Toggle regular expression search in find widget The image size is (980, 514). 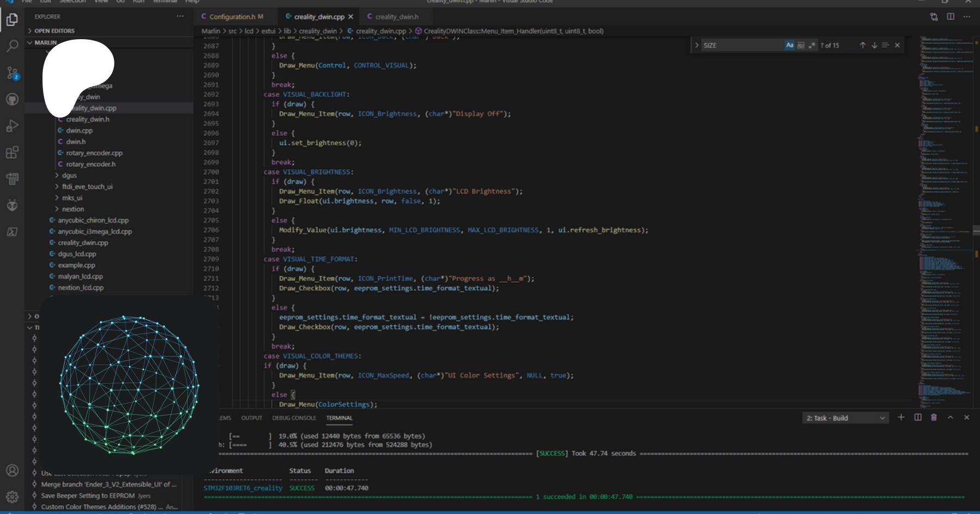[812, 46]
